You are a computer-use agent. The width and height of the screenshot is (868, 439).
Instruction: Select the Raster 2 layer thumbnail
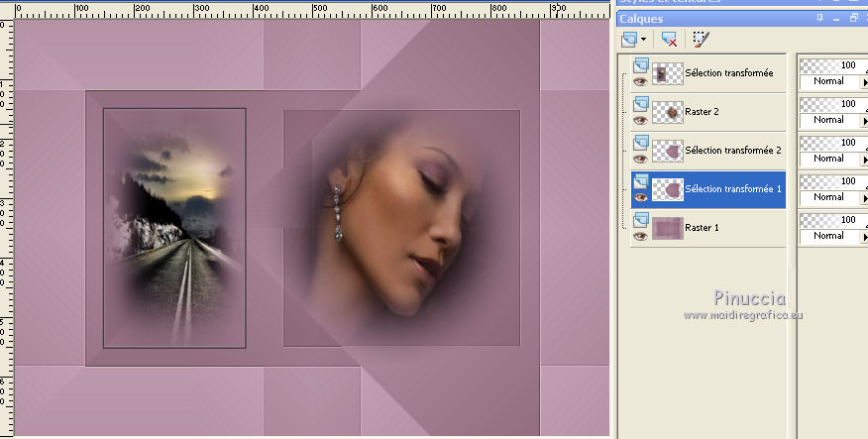pos(668,112)
